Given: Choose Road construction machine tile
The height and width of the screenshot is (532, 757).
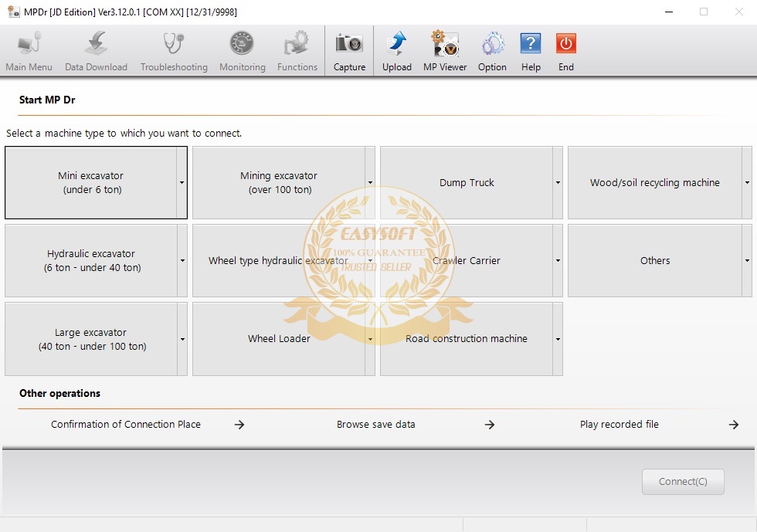Looking at the screenshot, I should click(x=467, y=339).
